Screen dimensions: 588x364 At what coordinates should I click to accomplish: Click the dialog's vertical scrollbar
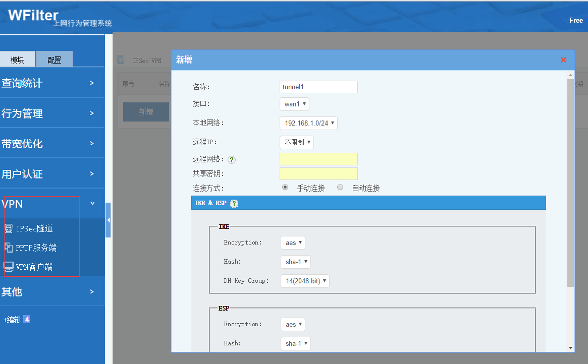tap(570, 181)
